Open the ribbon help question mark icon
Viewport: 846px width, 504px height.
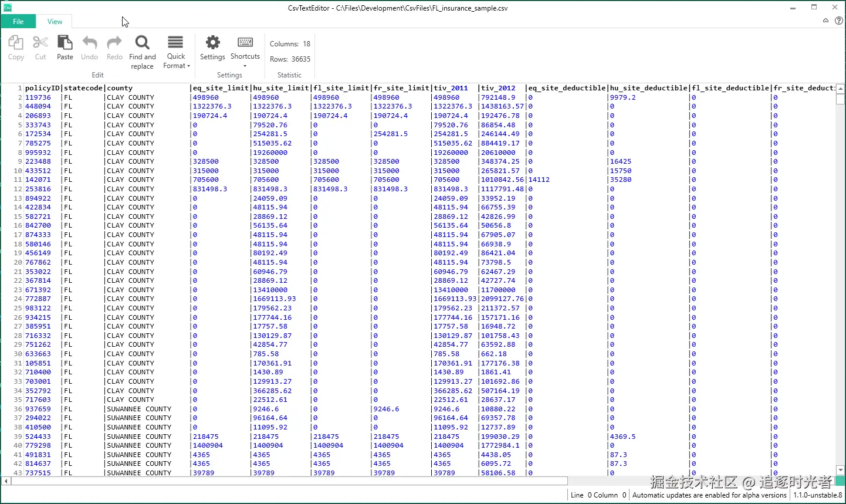click(838, 21)
